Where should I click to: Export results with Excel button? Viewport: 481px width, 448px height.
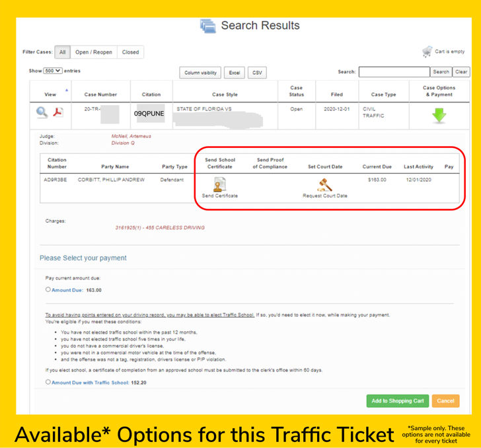[x=235, y=73]
